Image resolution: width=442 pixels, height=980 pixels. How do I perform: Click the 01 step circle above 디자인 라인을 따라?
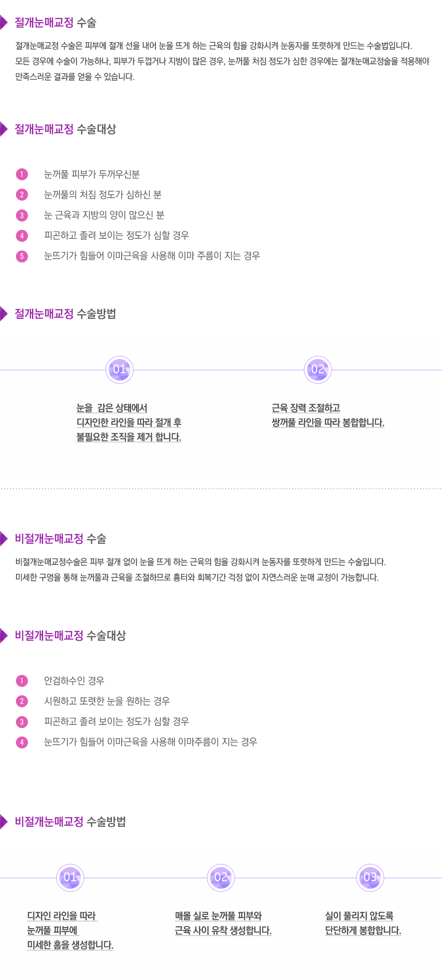click(x=70, y=877)
